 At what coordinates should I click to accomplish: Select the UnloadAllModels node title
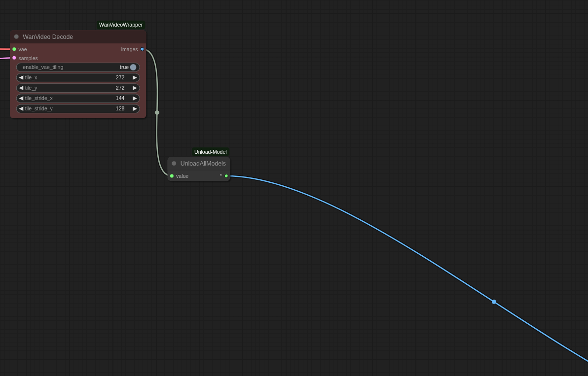[x=203, y=164]
